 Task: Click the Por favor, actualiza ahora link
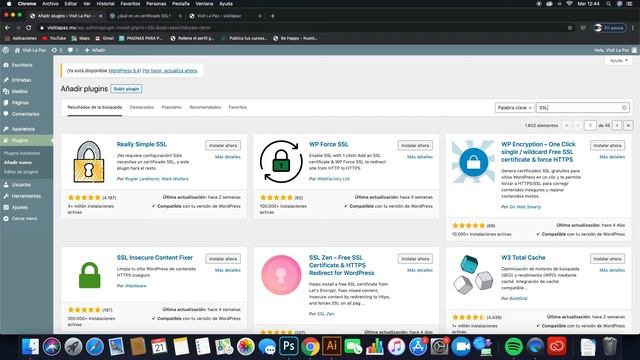[170, 71]
